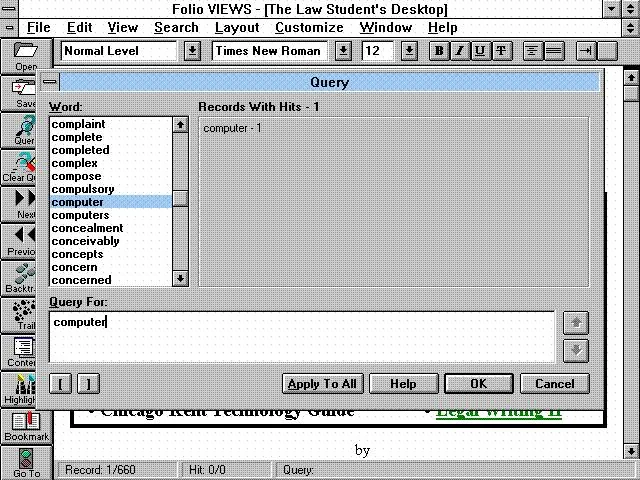Image resolution: width=640 pixels, height=480 pixels.
Task: Open the Bookmark tool
Action: pyautogui.click(x=25, y=425)
